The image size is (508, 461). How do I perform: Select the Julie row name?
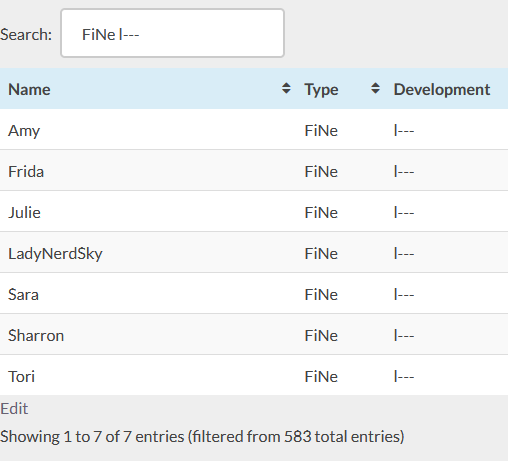tap(24, 212)
